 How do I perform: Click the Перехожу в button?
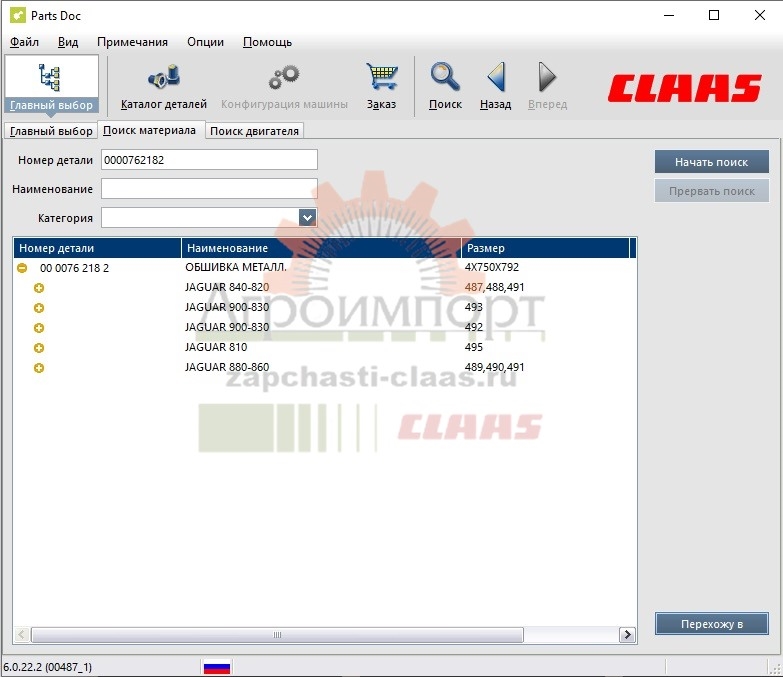[712, 624]
